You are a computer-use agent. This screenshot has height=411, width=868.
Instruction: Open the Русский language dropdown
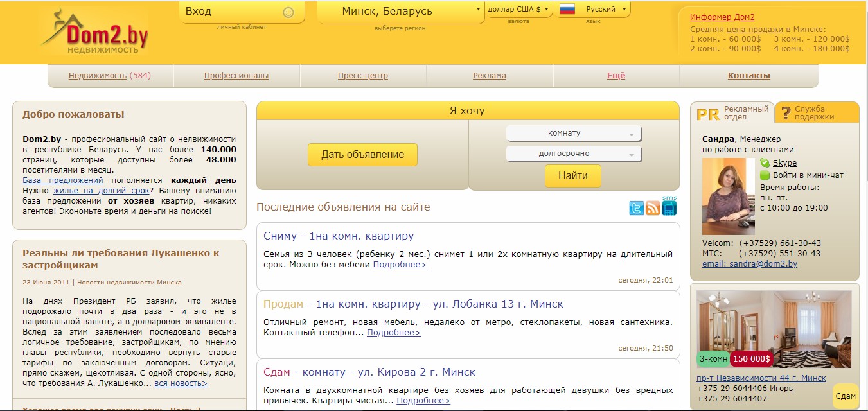coord(593,9)
